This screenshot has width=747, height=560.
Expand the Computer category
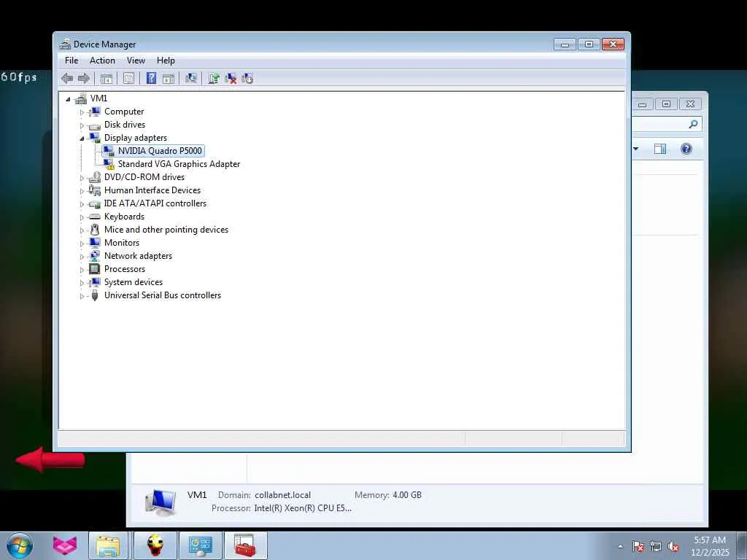82,112
